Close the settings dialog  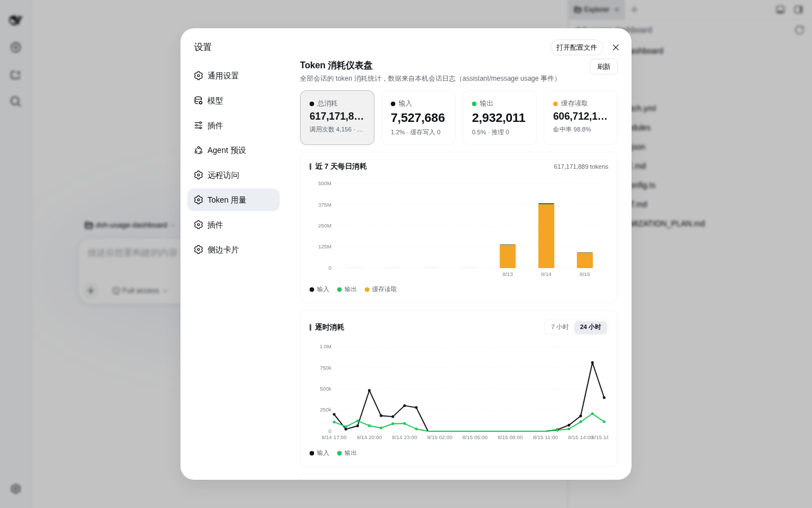click(616, 47)
